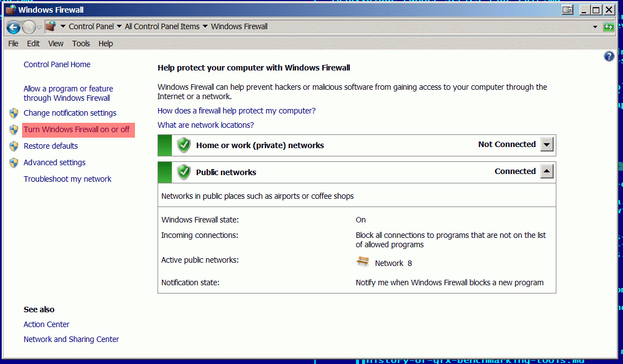Open How does a firewall help protect my computer
Image resolution: width=623 pixels, height=364 pixels.
pyautogui.click(x=236, y=111)
